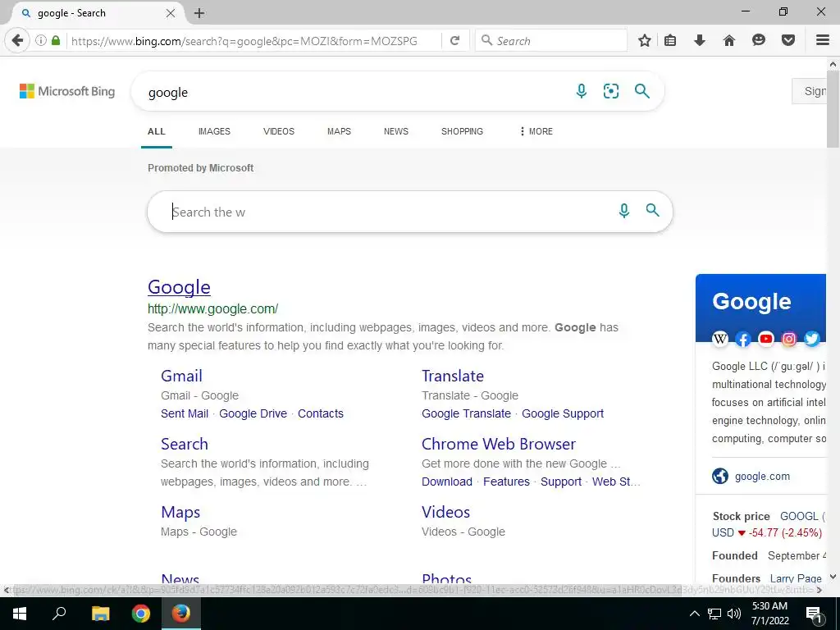Open Windows taskbar search

59,614
